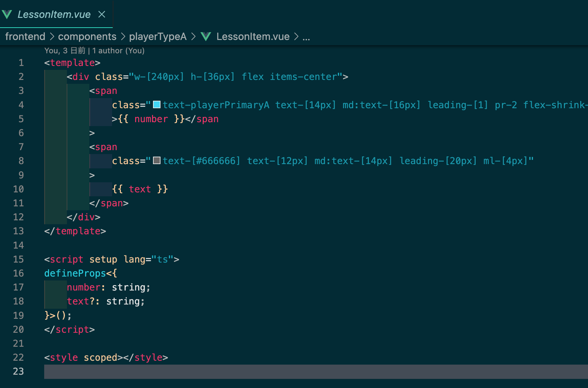Select the LessonItem.vue breadcrumb entry
This screenshot has height=388, width=588.
[253, 36]
